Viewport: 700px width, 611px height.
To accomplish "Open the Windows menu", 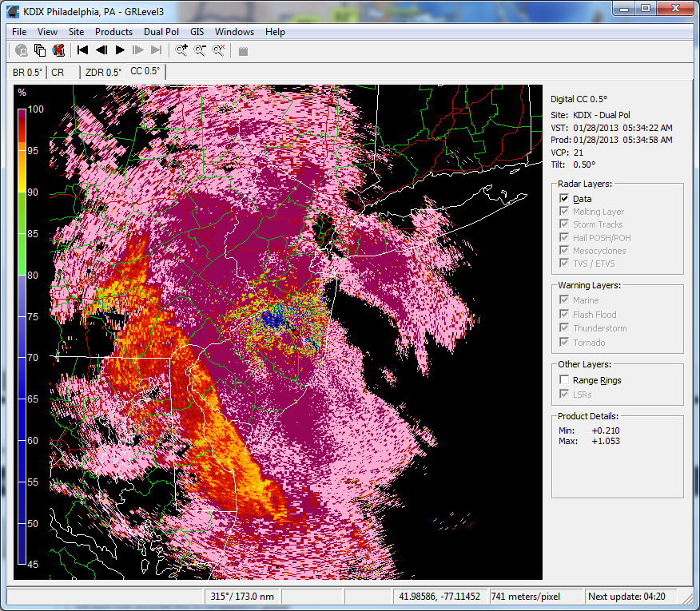I will 234,32.
